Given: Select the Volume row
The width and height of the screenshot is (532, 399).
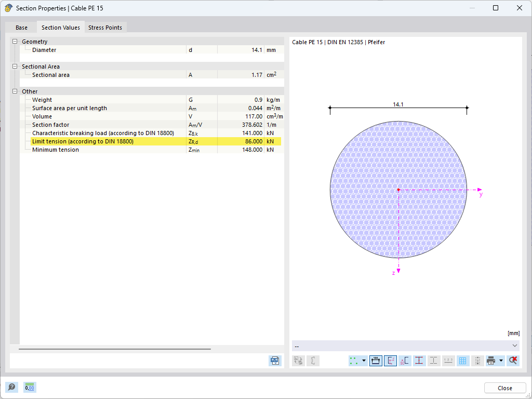Looking at the screenshot, I should (x=152, y=116).
